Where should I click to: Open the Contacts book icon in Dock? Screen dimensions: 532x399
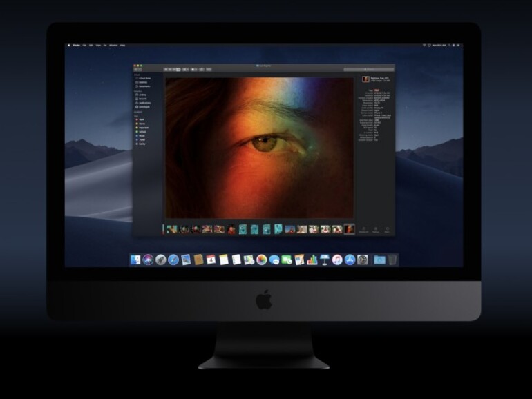(198, 260)
